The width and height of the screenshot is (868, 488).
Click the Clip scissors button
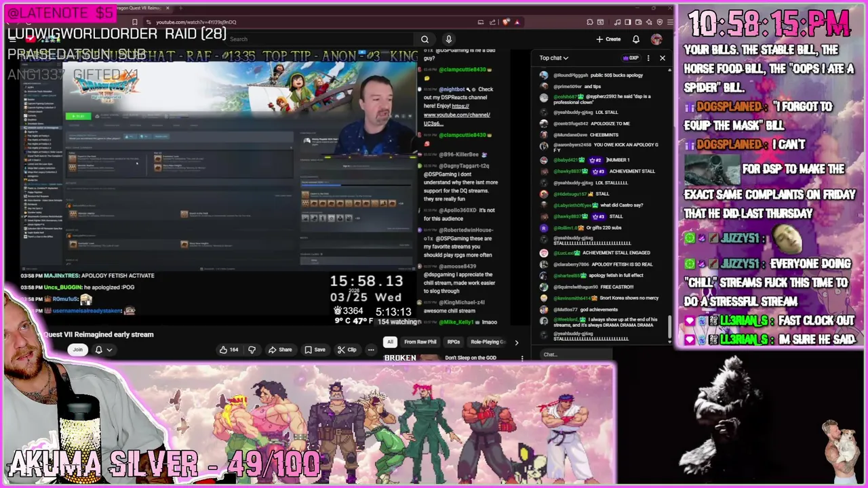347,350
